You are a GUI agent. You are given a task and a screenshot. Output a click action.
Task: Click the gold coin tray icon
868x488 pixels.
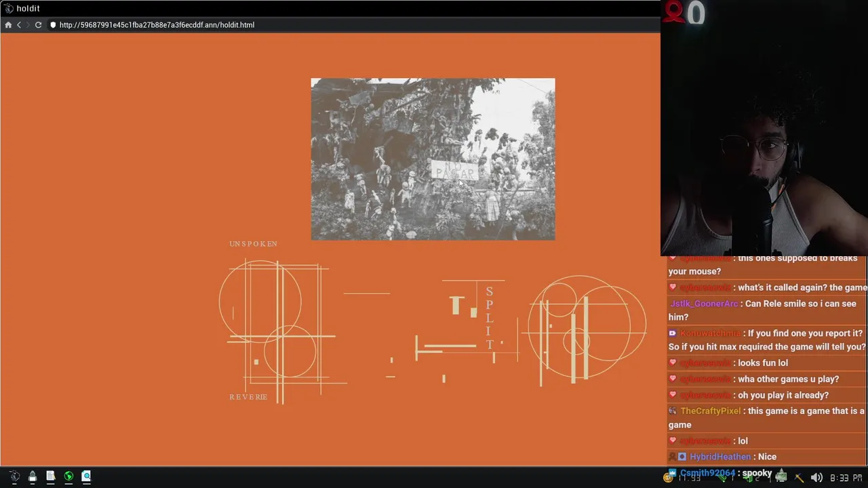coord(668,478)
